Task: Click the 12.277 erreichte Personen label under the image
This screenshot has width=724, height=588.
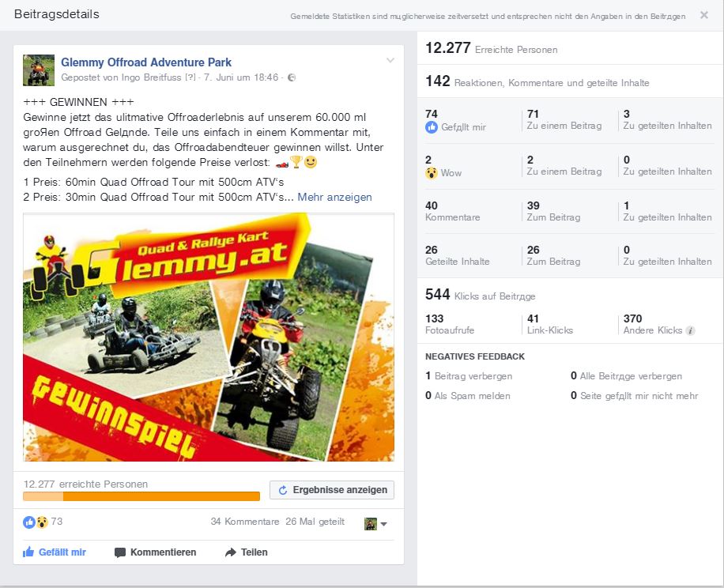Action: pyautogui.click(x=85, y=484)
